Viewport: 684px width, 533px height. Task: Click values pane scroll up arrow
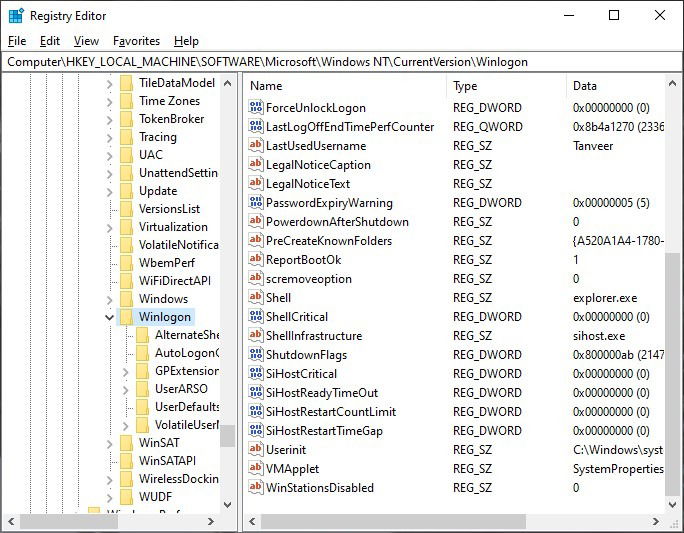[672, 83]
